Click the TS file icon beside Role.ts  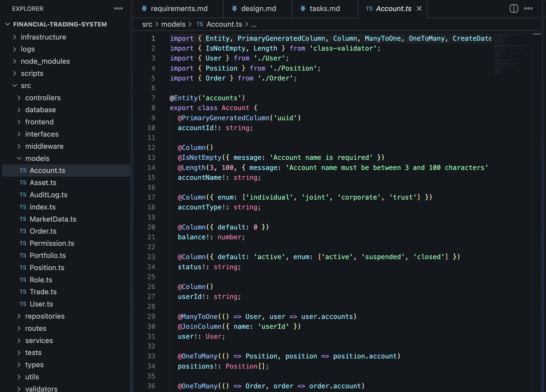pyautogui.click(x=23, y=280)
